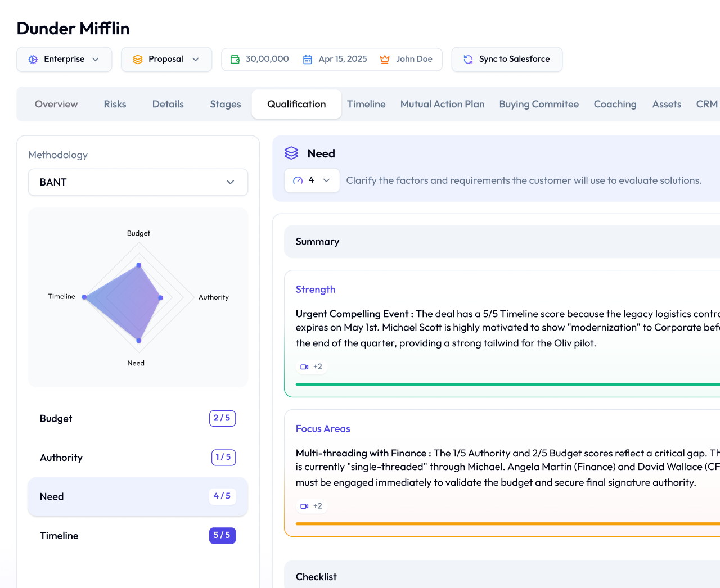The width and height of the screenshot is (720, 588).
Task: Click the Methodology label
Action: click(x=58, y=155)
